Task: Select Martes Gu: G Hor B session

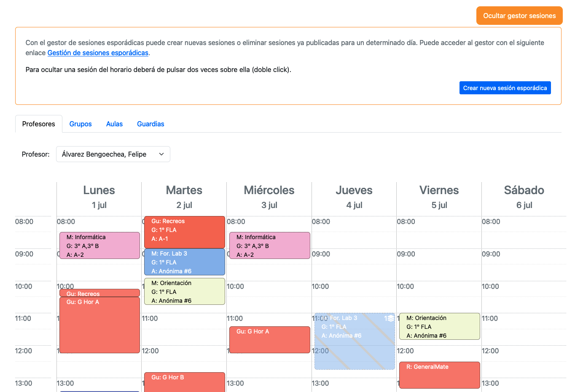Action: click(x=185, y=382)
